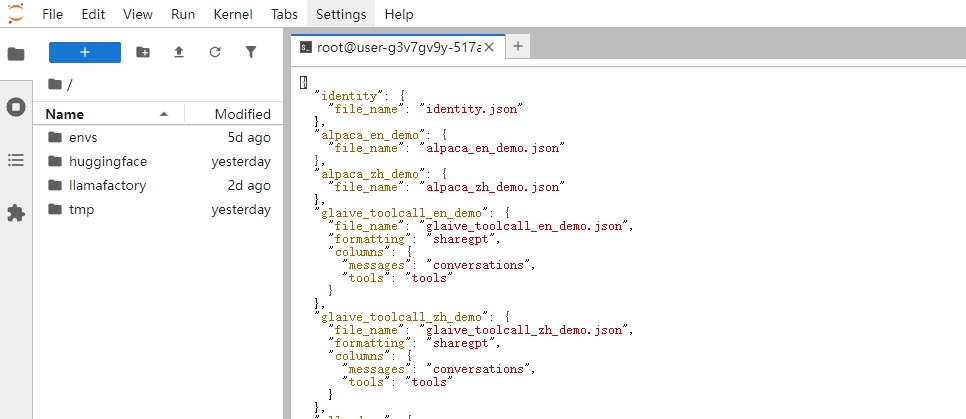The width and height of the screenshot is (966, 419).
Task: Open the Kernel menu
Action: pos(233,14)
